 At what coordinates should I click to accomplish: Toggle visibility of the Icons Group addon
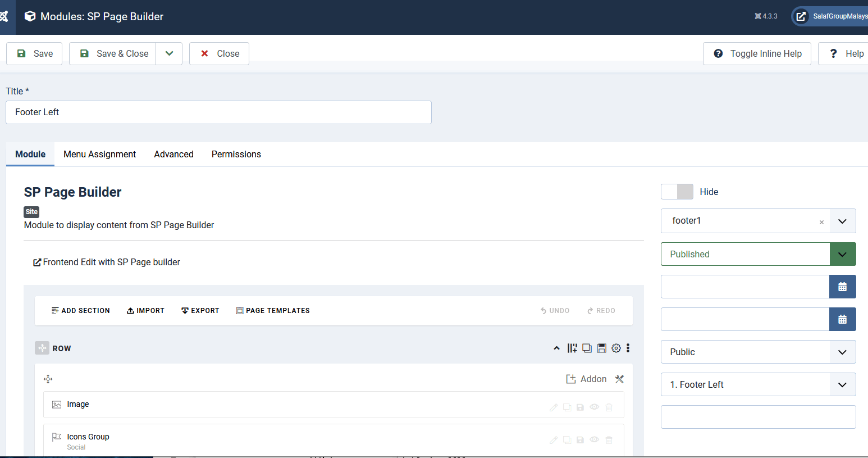(594, 440)
